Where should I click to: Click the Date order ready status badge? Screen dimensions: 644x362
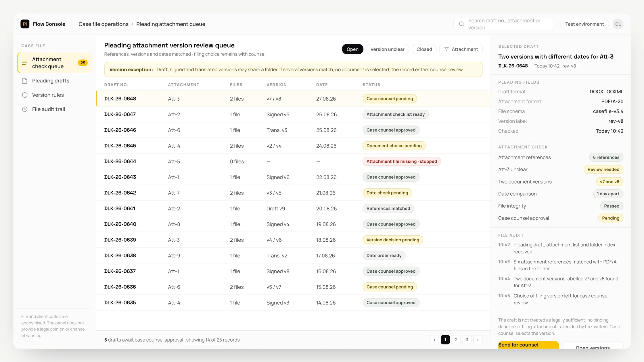coord(384,255)
